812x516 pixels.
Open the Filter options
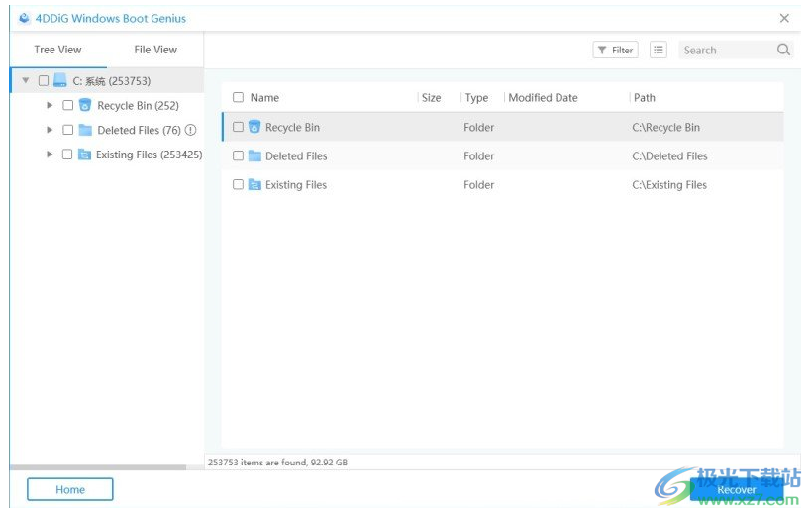[615, 50]
